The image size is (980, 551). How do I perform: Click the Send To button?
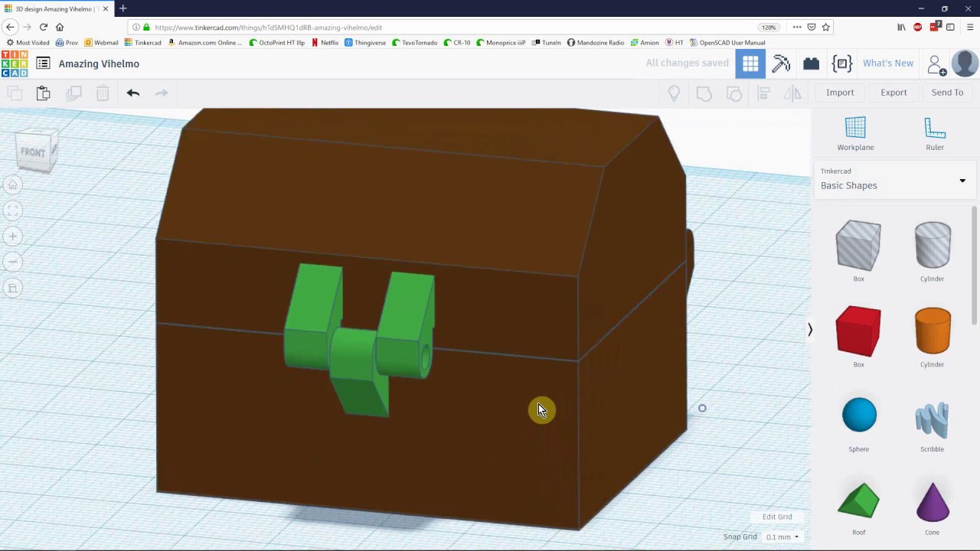point(947,93)
